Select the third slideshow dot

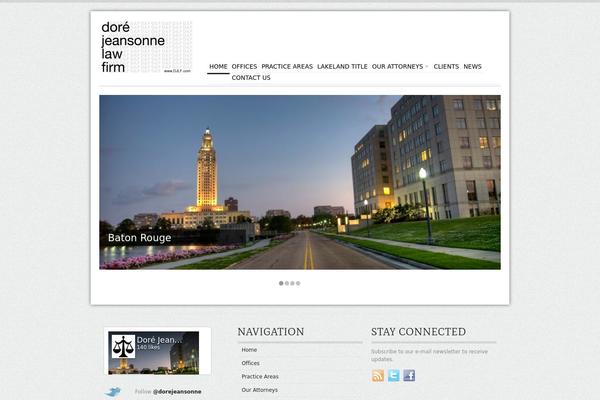[x=292, y=283]
